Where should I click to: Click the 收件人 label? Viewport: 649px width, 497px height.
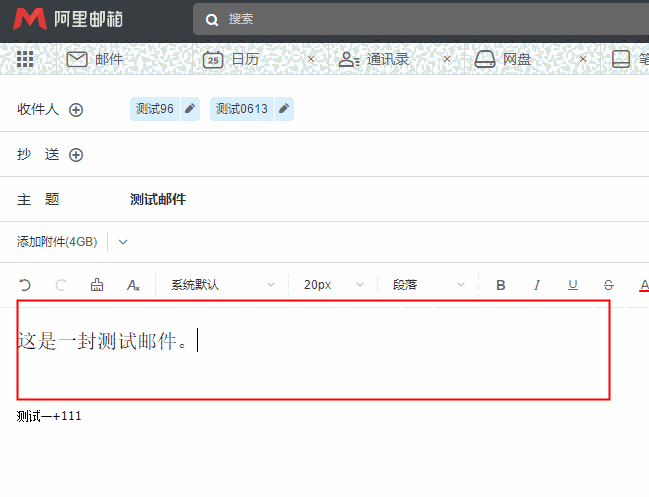38,109
